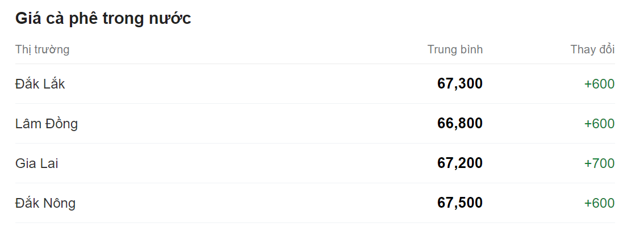Click the 'Thay đổi' column header

[592, 49]
